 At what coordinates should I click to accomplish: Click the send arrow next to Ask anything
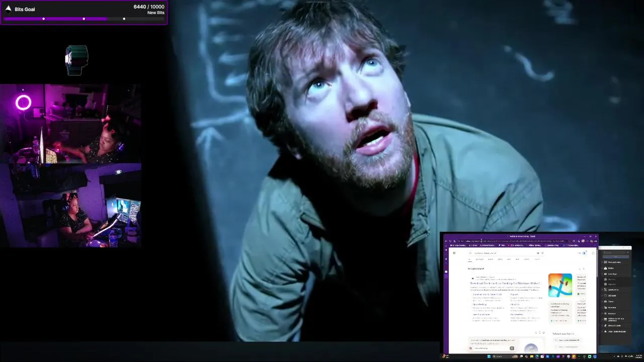tap(512, 348)
